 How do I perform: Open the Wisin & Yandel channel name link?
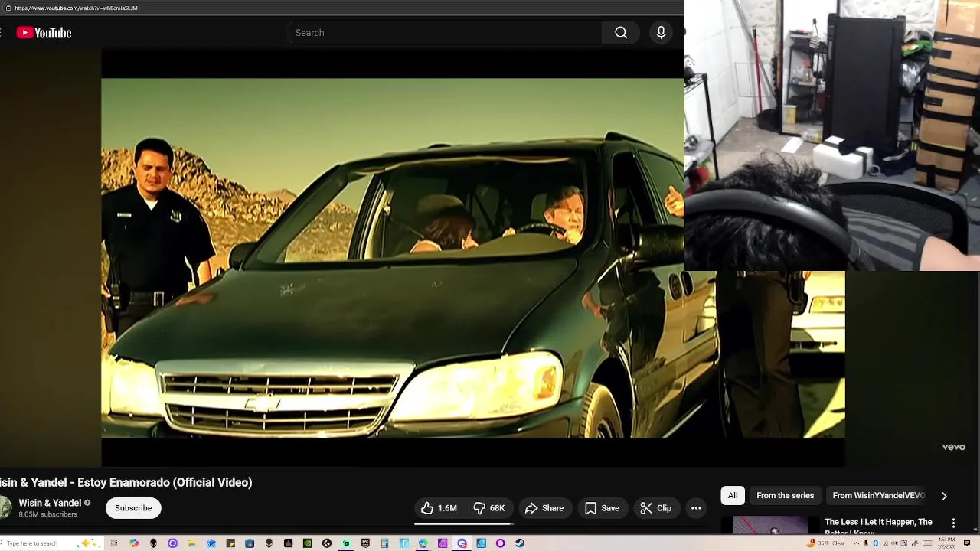pyautogui.click(x=50, y=503)
